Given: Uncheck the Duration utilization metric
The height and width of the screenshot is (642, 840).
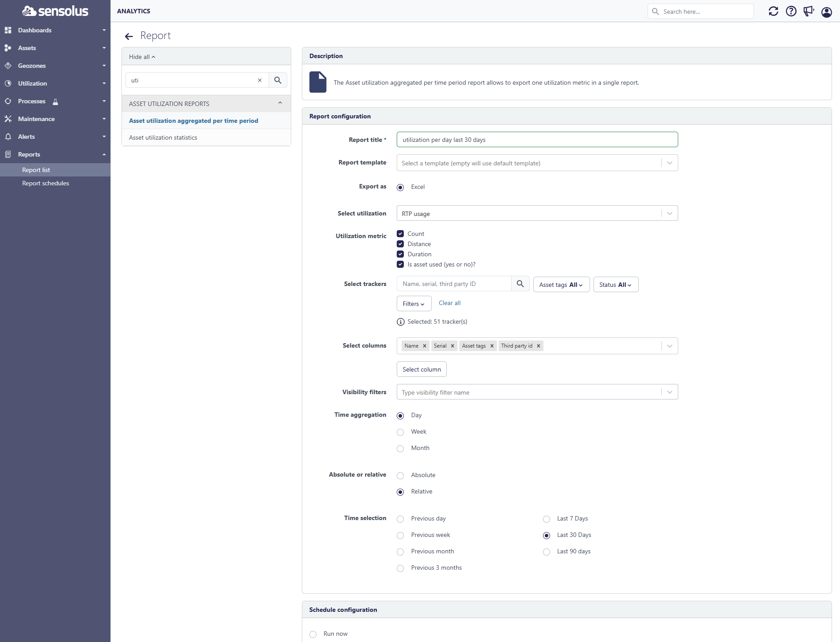Looking at the screenshot, I should click(400, 254).
